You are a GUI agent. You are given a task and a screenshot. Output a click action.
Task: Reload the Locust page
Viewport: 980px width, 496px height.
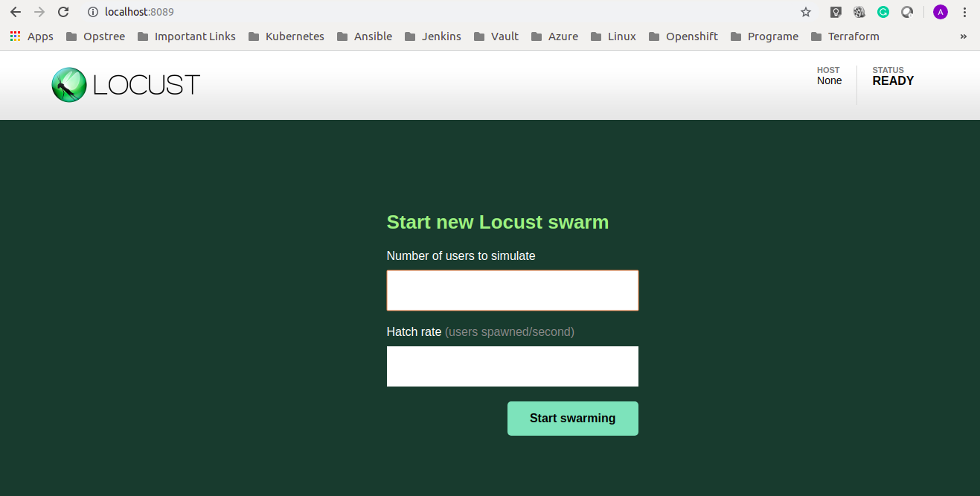tap(63, 12)
